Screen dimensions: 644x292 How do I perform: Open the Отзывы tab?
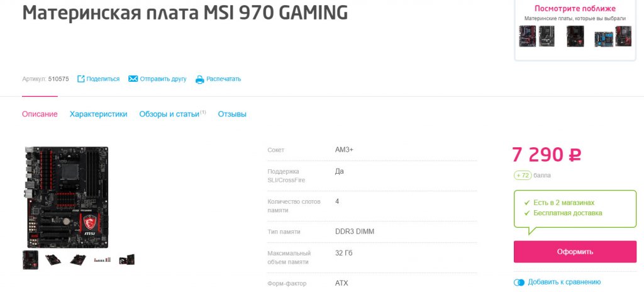232,114
